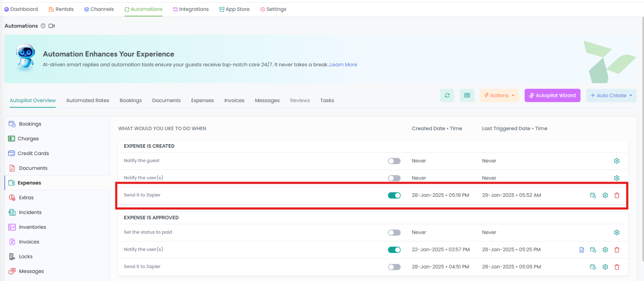This screenshot has height=281, width=644.
Task: Open schedule calendar icon for Expense Is Approved Notify the user(s)
Action: click(593, 250)
